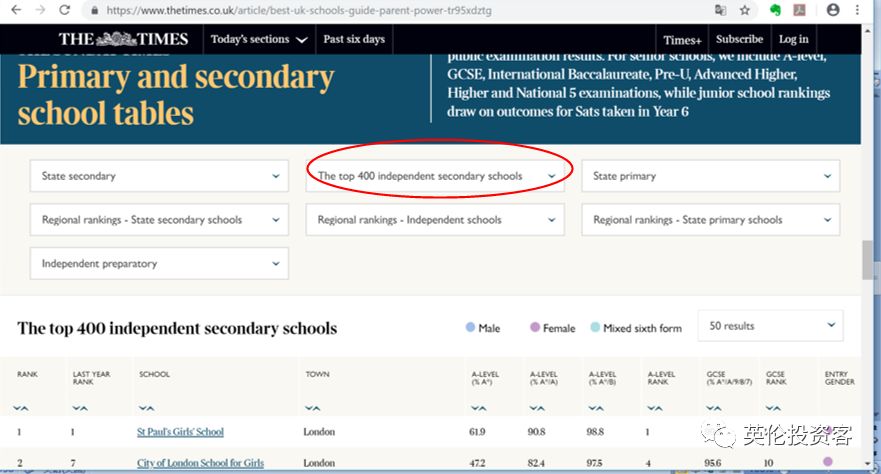Open the translate page icon in address bar

(x=720, y=10)
